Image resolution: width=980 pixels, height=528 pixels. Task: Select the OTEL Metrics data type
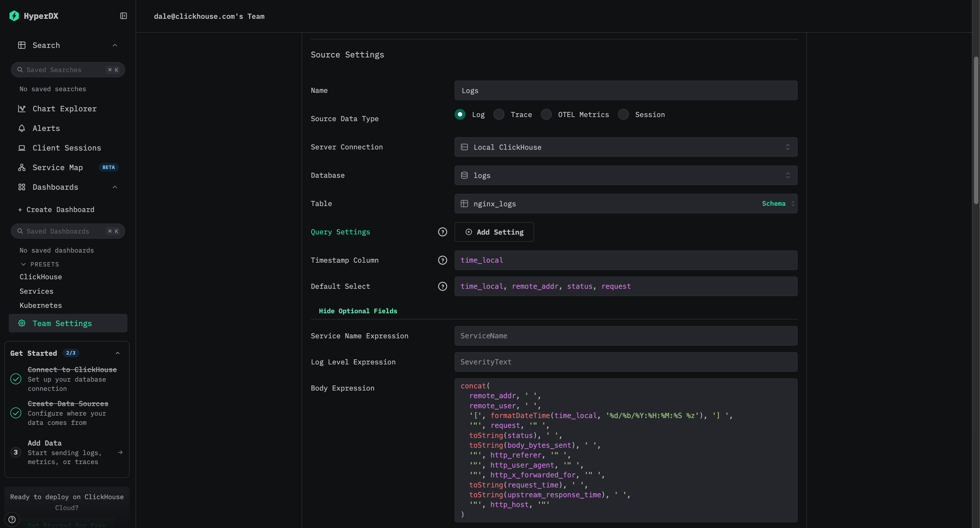coord(546,114)
